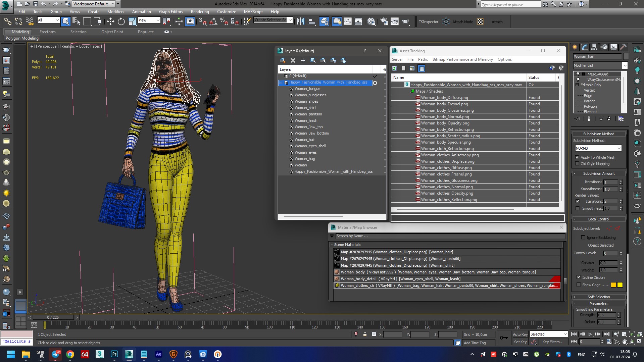Toggle Percent Snap in main toolbar
The width and height of the screenshot is (644, 362).
224,21
